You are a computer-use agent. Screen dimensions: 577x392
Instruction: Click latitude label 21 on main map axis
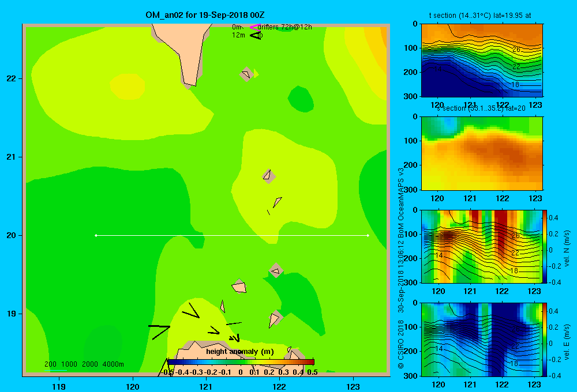point(12,157)
